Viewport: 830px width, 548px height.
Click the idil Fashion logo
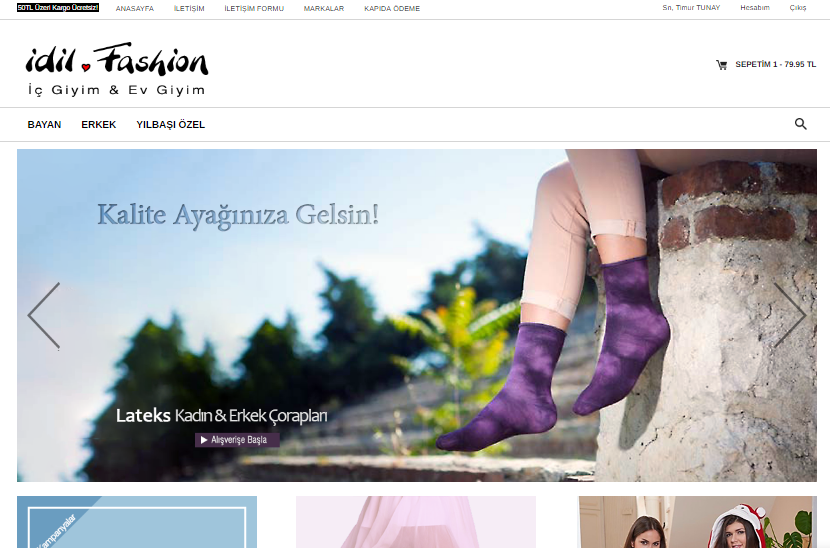(117, 69)
